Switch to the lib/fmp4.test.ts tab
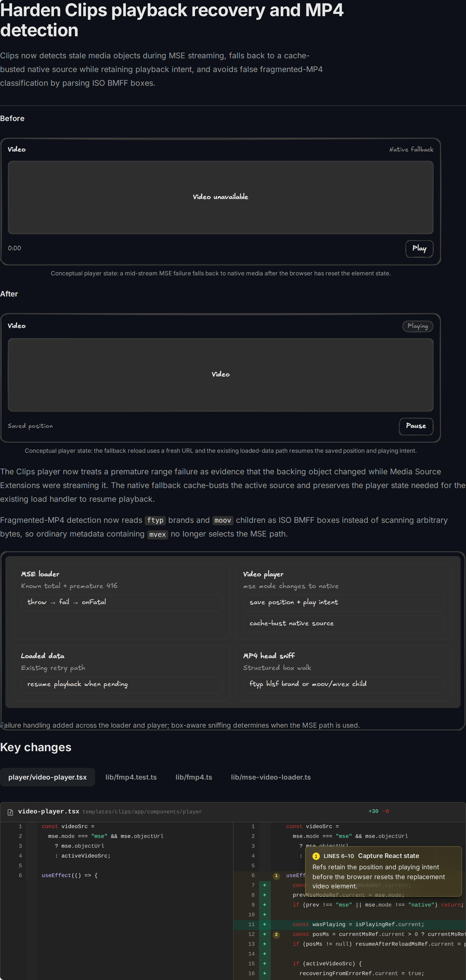The height and width of the screenshot is (980, 466). click(x=131, y=777)
